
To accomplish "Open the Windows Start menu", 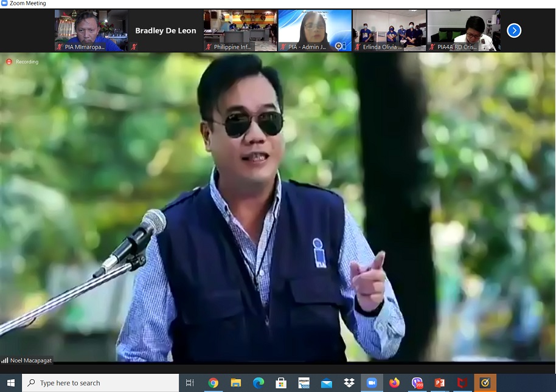I will pos(11,383).
